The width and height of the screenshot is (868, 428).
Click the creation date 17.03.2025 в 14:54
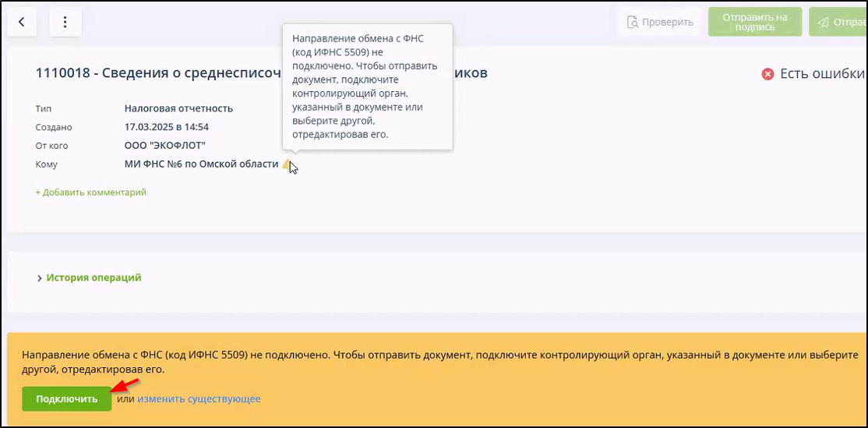tap(167, 127)
